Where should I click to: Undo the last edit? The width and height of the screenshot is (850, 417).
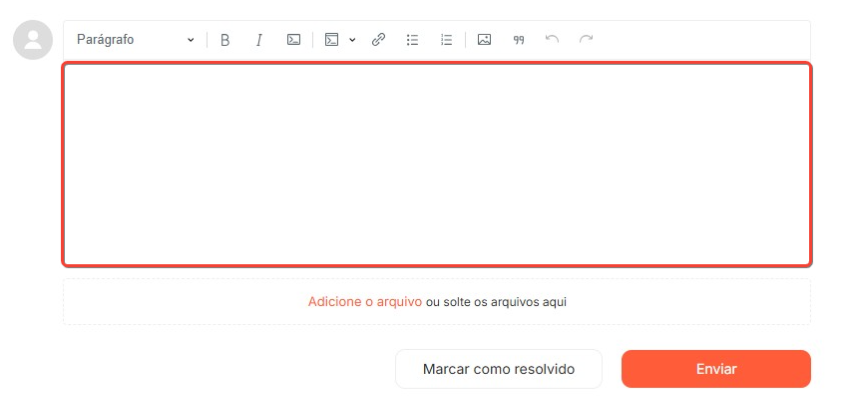pyautogui.click(x=552, y=40)
